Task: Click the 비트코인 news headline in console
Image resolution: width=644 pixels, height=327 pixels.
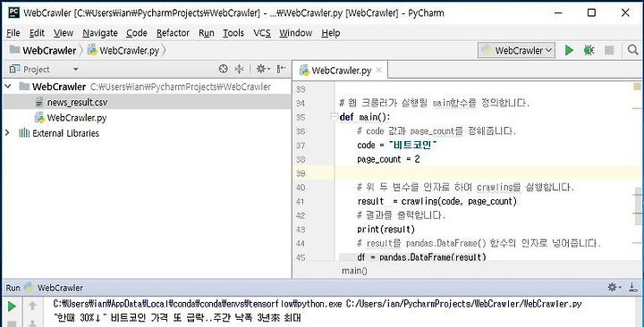Action: click(x=177, y=317)
